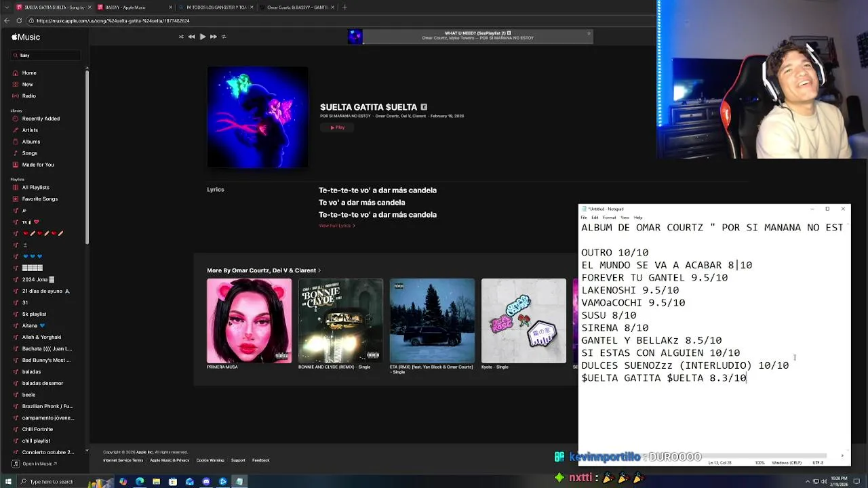
Task: Open Made for You in the Library
Action: pos(38,165)
